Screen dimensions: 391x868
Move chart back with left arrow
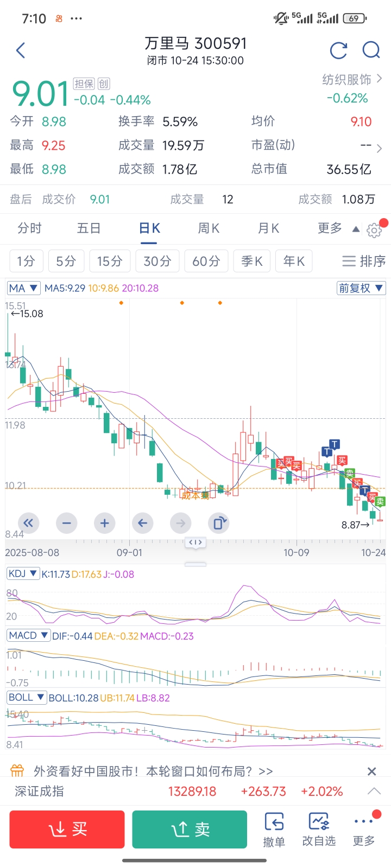pos(142,523)
